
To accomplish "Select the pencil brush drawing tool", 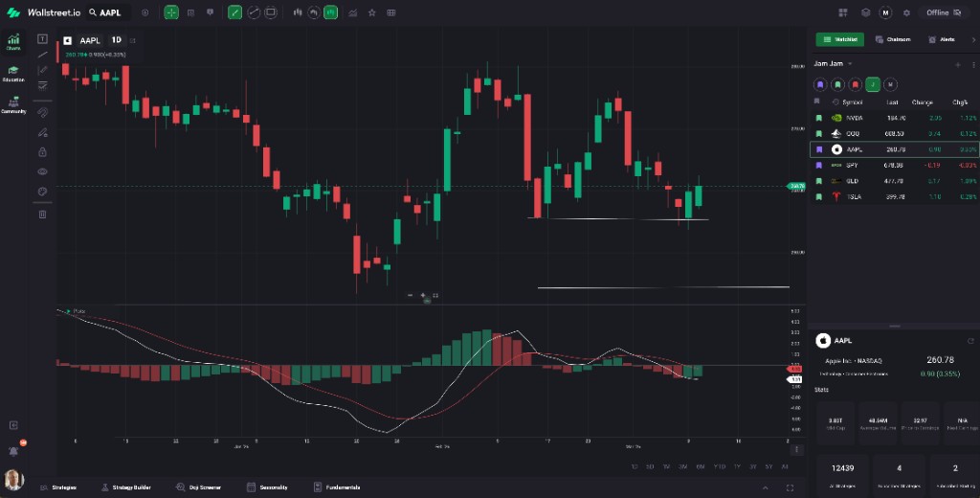I will [x=42, y=132].
